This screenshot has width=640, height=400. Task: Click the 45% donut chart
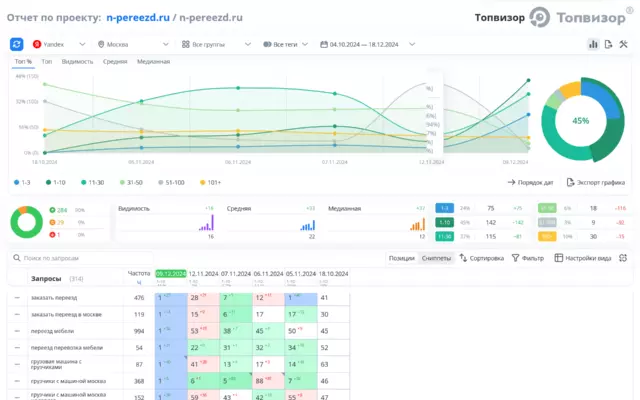[x=581, y=120]
